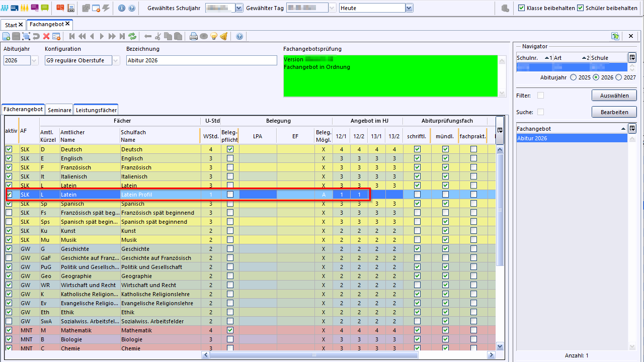Click the undo arrow icon

click(x=36, y=36)
